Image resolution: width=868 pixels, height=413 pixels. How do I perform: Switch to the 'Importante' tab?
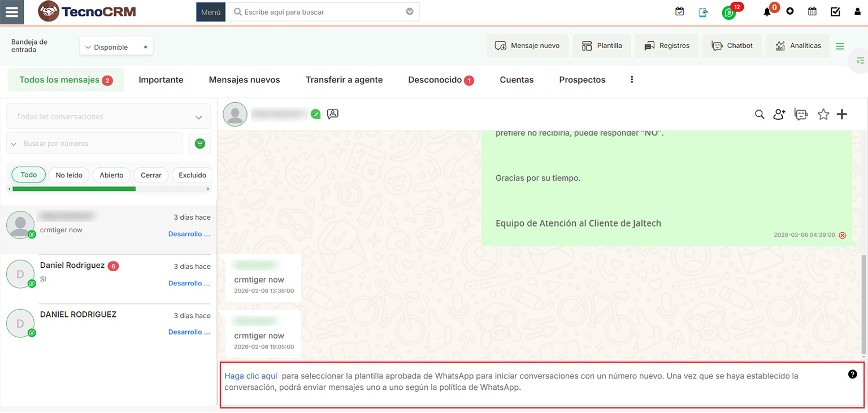tap(161, 80)
